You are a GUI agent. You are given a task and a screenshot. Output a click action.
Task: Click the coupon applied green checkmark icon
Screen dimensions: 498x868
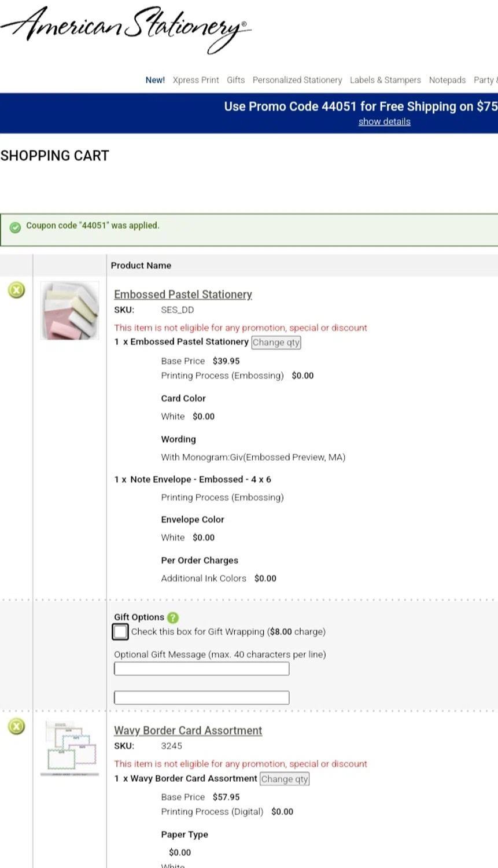[x=16, y=227]
